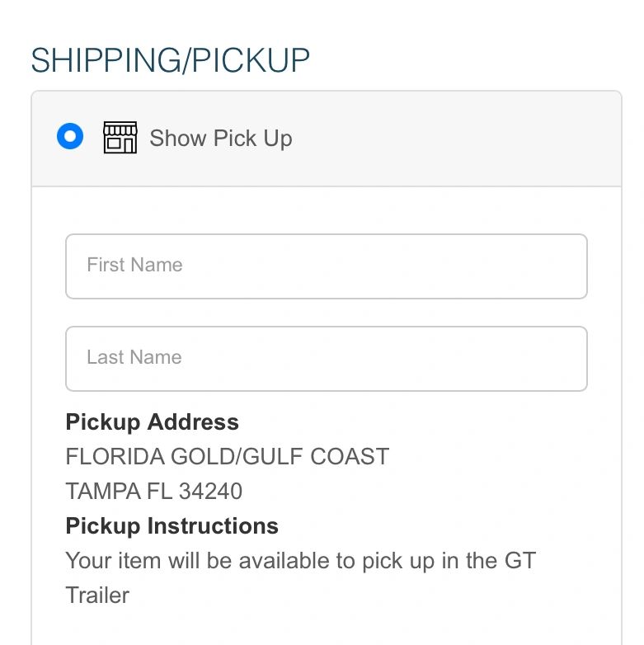Click the storefront pickup icon
Image resolution: width=644 pixels, height=645 pixels.
click(x=120, y=138)
